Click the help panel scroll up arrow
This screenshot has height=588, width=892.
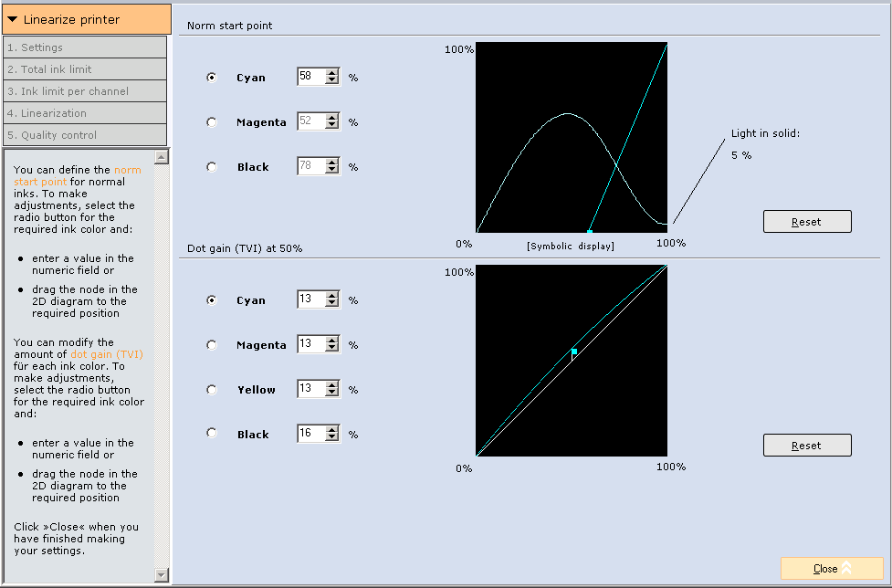[162, 157]
